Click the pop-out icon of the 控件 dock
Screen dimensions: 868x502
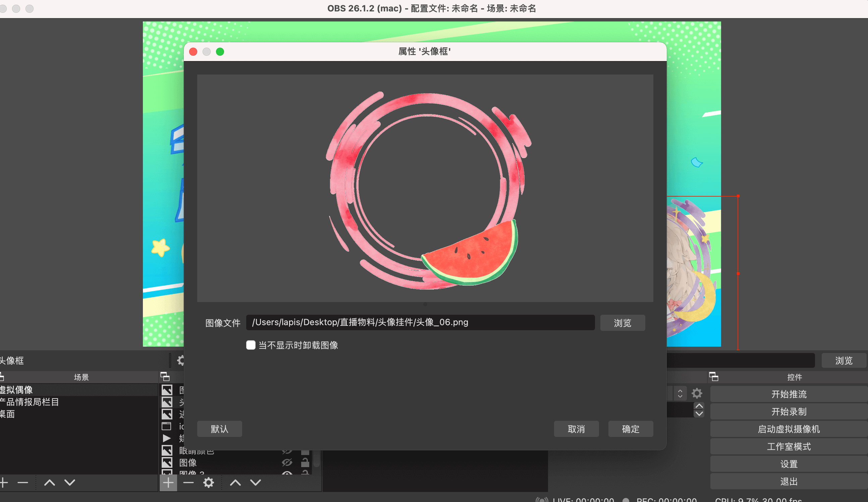click(x=714, y=377)
